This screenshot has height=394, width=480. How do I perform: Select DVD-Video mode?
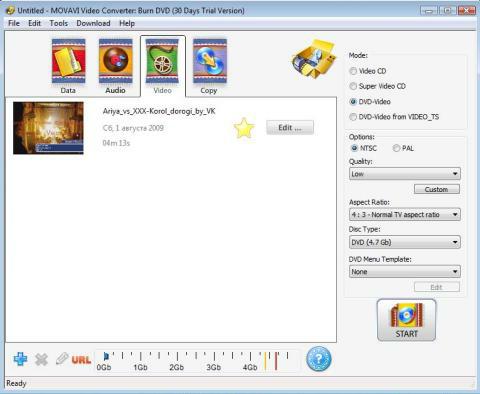click(x=370, y=102)
